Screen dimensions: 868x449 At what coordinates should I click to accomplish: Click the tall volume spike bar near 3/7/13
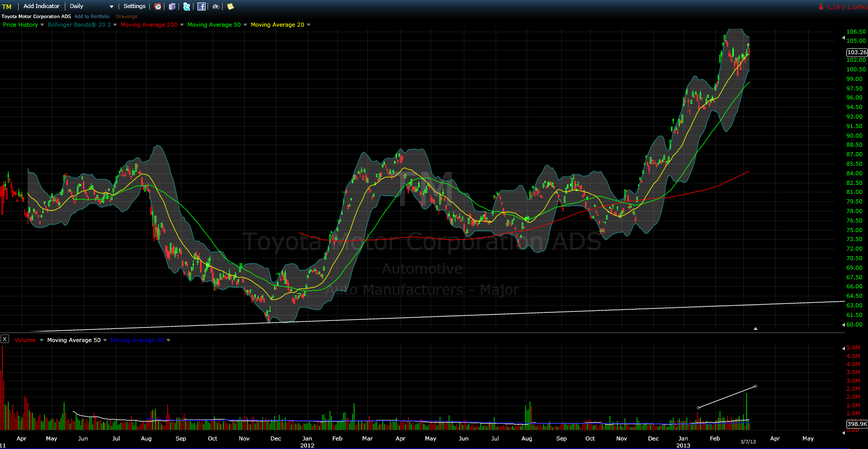pyautogui.click(x=747, y=411)
